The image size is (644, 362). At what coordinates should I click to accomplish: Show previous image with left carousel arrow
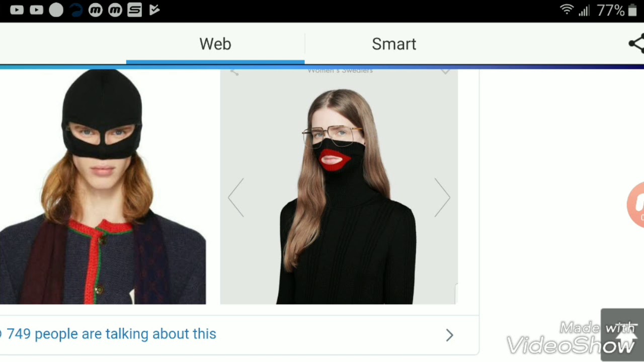pos(236,198)
